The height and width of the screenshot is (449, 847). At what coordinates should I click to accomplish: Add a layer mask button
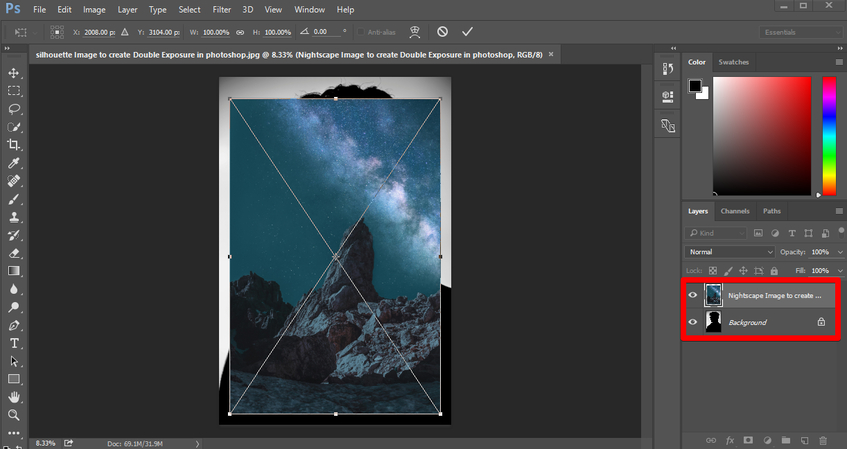pos(748,440)
